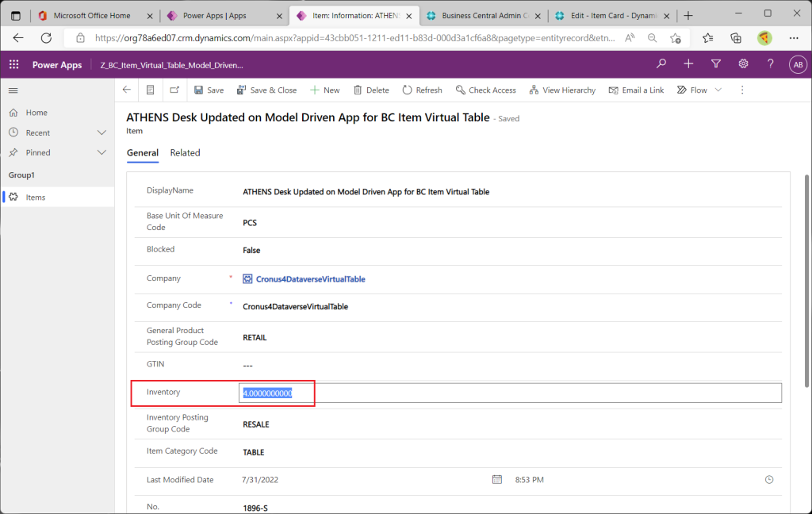Click the DisplayName field value

366,192
